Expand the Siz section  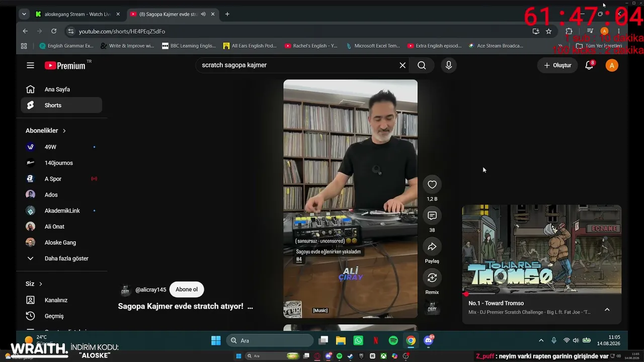34,284
